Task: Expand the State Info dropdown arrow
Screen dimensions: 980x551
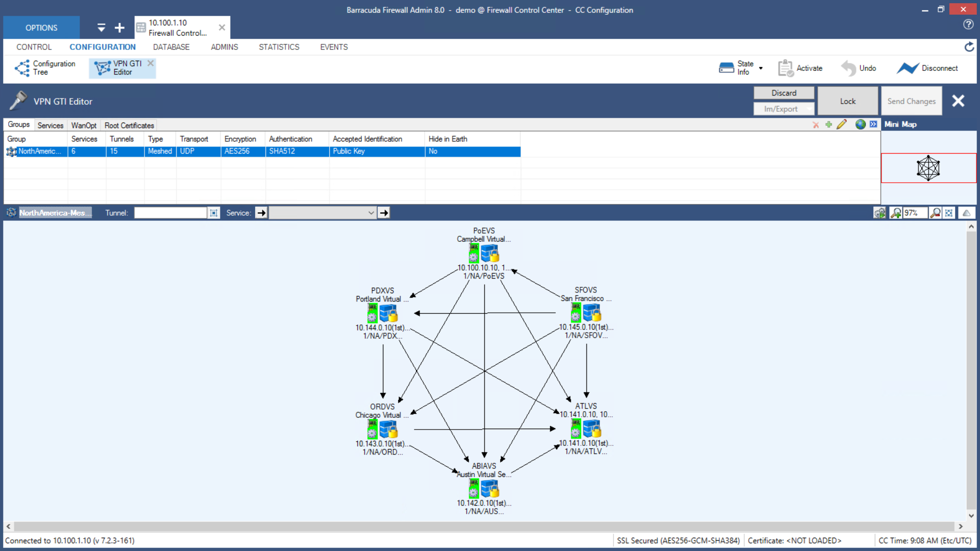Action: point(761,68)
